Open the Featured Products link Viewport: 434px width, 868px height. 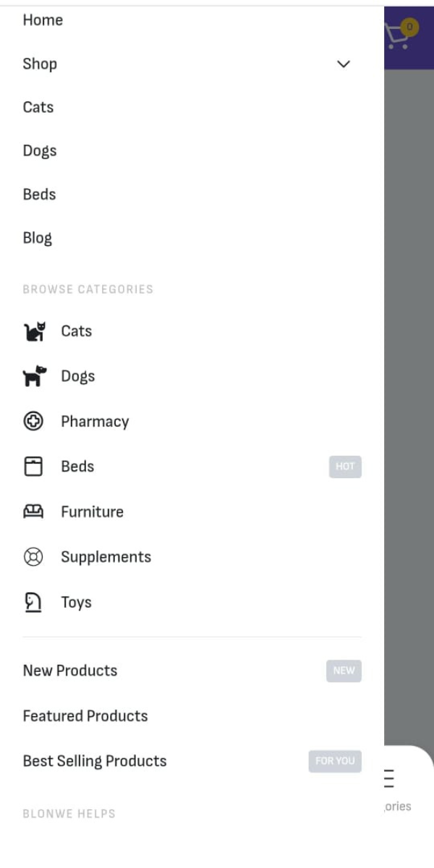[85, 716]
